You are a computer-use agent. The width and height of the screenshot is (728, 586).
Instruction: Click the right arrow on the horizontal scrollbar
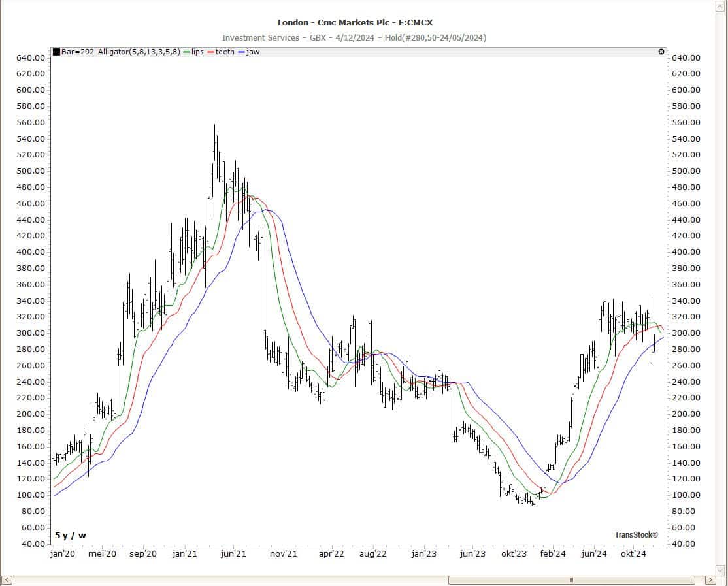click(x=712, y=579)
